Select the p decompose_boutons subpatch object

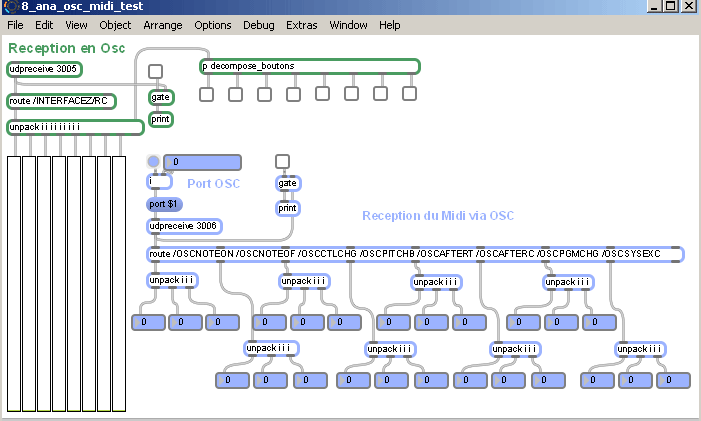pyautogui.click(x=309, y=67)
